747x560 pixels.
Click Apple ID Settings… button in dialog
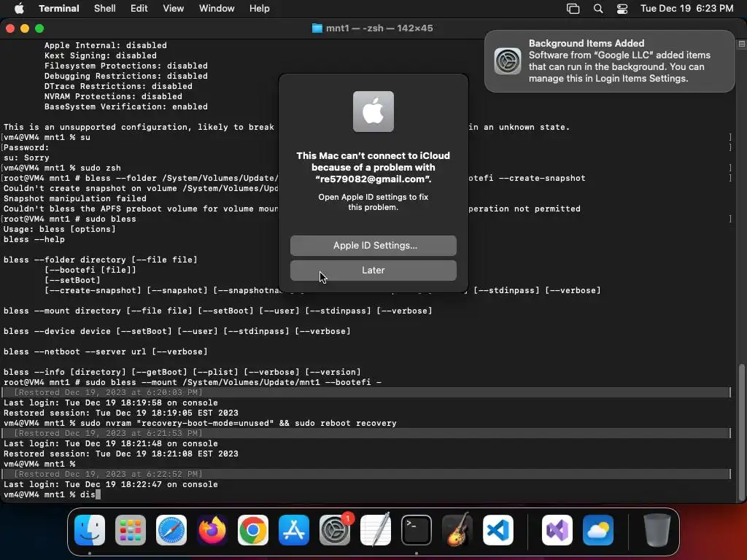click(373, 245)
